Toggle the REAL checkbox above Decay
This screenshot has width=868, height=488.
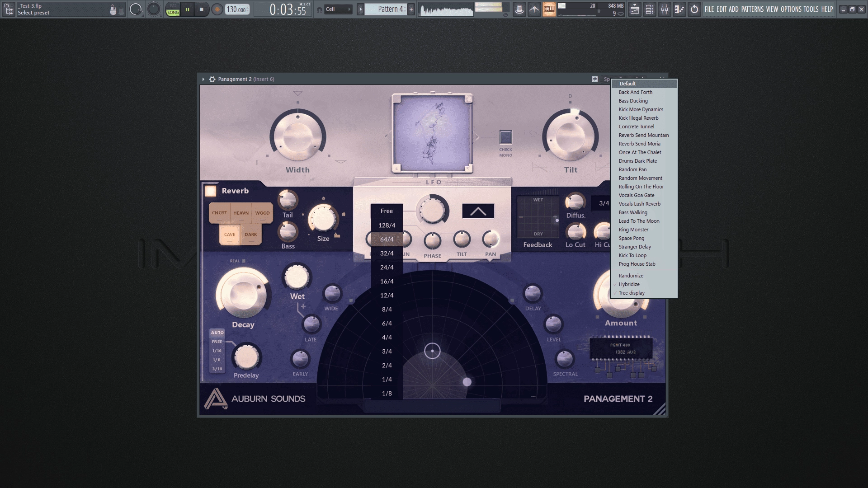pyautogui.click(x=243, y=261)
